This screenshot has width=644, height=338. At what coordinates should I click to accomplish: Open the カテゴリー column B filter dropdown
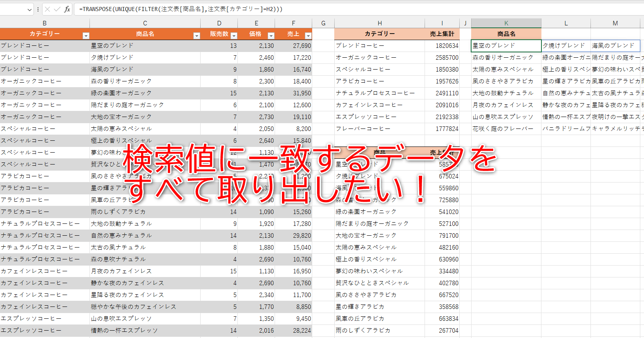(86, 36)
